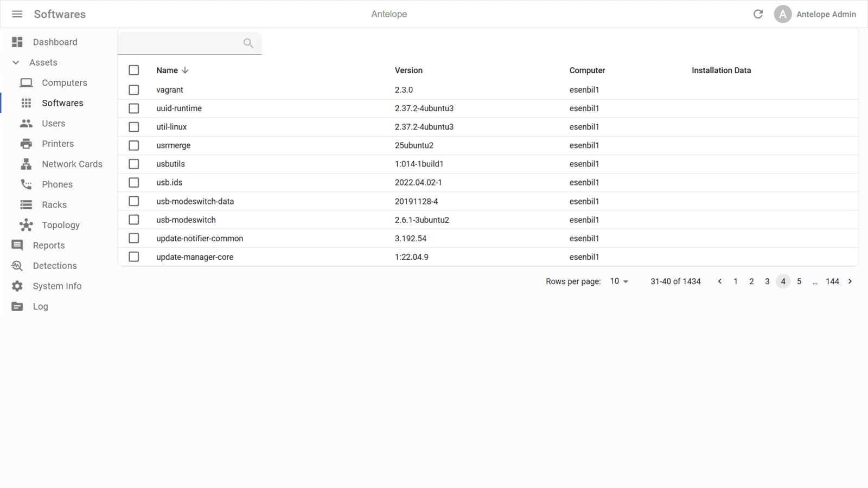Image resolution: width=868 pixels, height=488 pixels.
Task: Click esenbil1 in the usrmerge row
Action: [584, 145]
